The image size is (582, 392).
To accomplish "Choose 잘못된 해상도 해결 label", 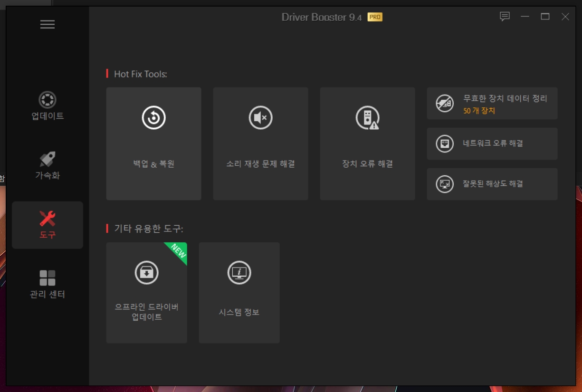I will coord(493,183).
